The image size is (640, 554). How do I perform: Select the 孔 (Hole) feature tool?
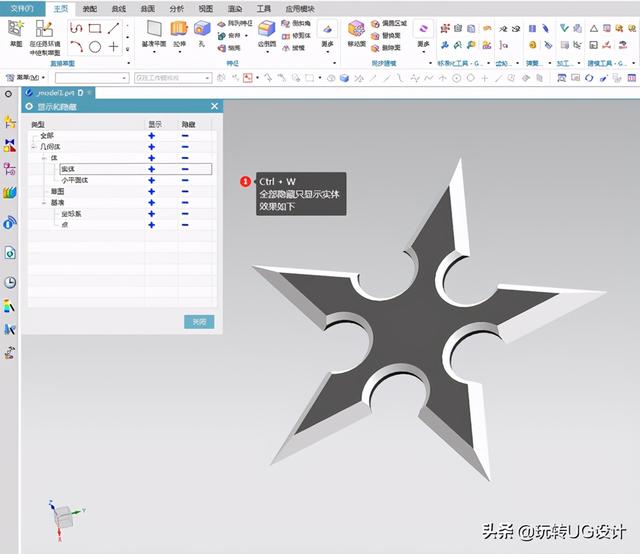pos(203,32)
